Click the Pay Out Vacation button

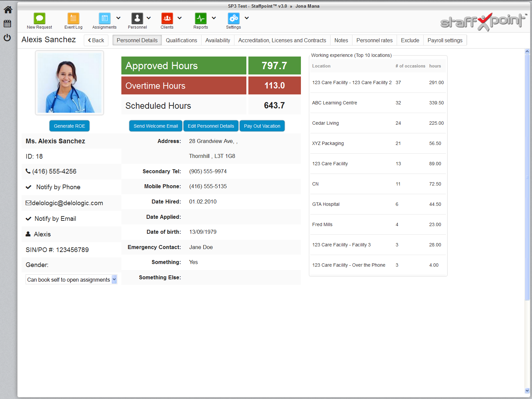[x=262, y=126]
